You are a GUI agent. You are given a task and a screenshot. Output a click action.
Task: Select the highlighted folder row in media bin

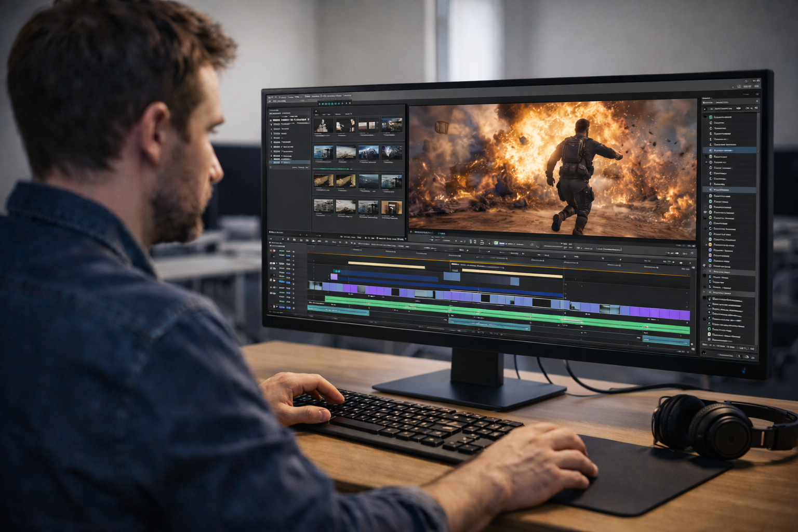(289, 163)
